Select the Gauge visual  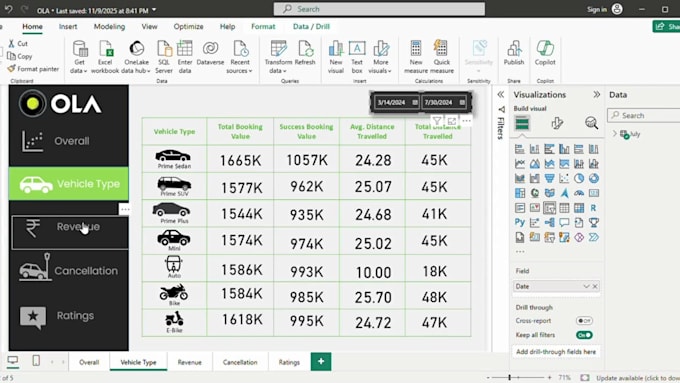point(579,193)
